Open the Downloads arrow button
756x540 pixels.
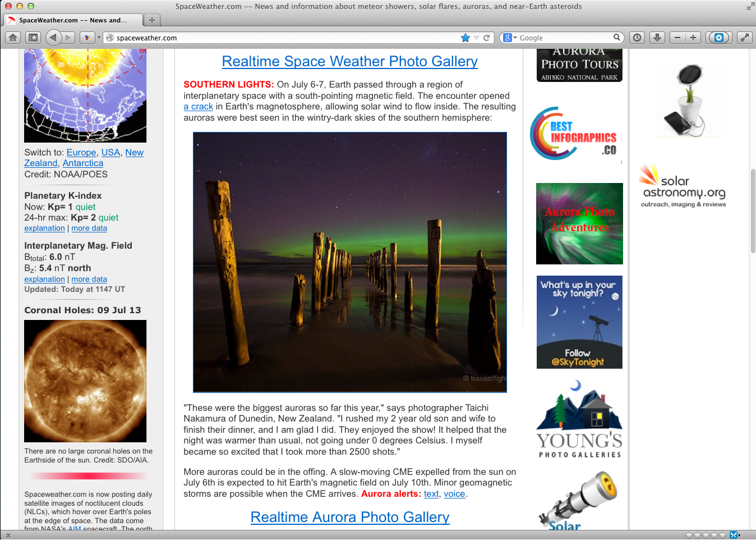click(657, 38)
